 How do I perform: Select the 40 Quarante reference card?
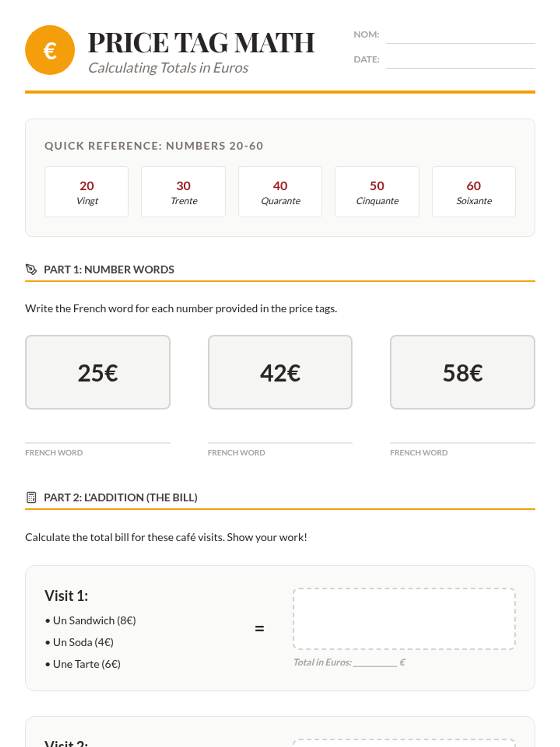click(280, 192)
